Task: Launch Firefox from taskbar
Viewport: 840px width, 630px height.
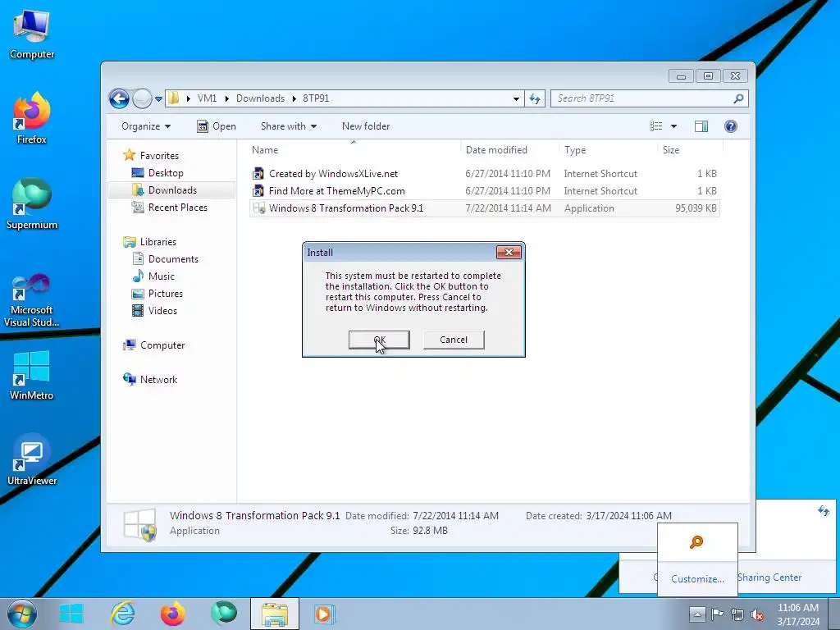Action: (172, 614)
